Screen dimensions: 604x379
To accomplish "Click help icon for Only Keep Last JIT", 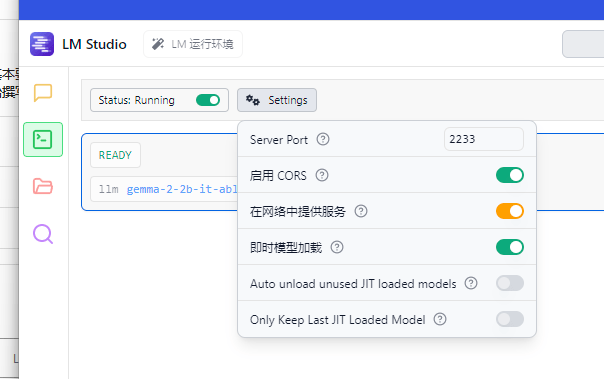I will [x=440, y=319].
